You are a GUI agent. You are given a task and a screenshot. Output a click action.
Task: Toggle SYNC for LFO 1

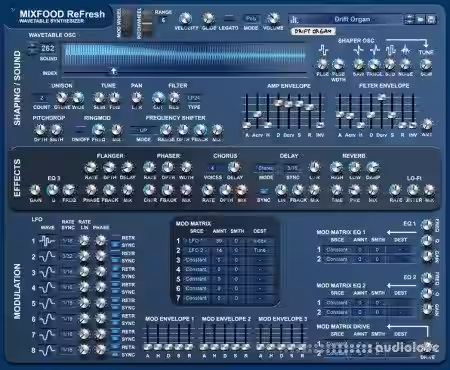pyautogui.click(x=115, y=245)
